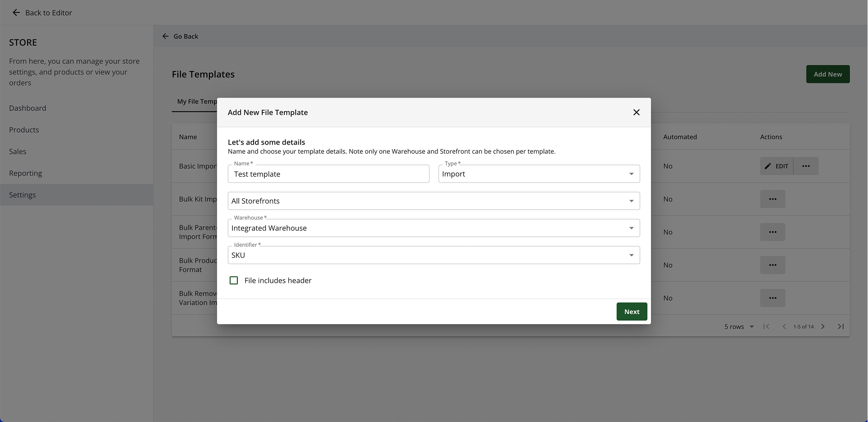Open Products in the store sidebar
The width and height of the screenshot is (868, 422).
coord(24,130)
